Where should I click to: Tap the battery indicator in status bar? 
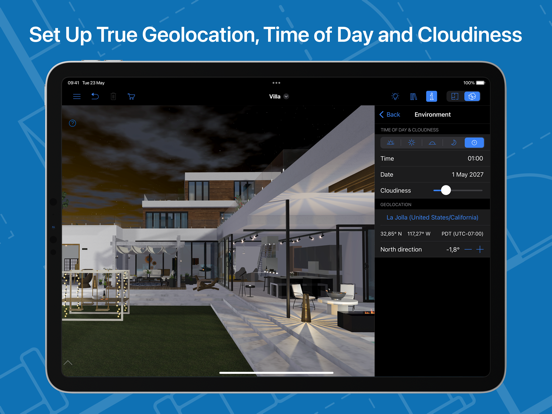pos(480,83)
